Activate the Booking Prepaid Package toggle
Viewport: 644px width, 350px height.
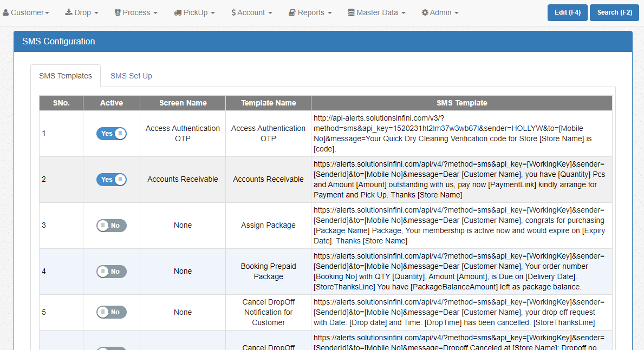click(111, 271)
